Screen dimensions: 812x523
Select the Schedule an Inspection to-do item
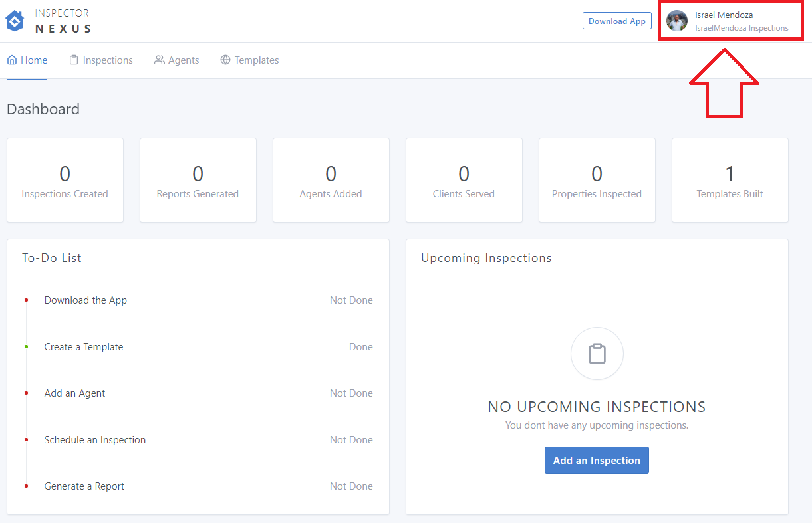(x=95, y=440)
